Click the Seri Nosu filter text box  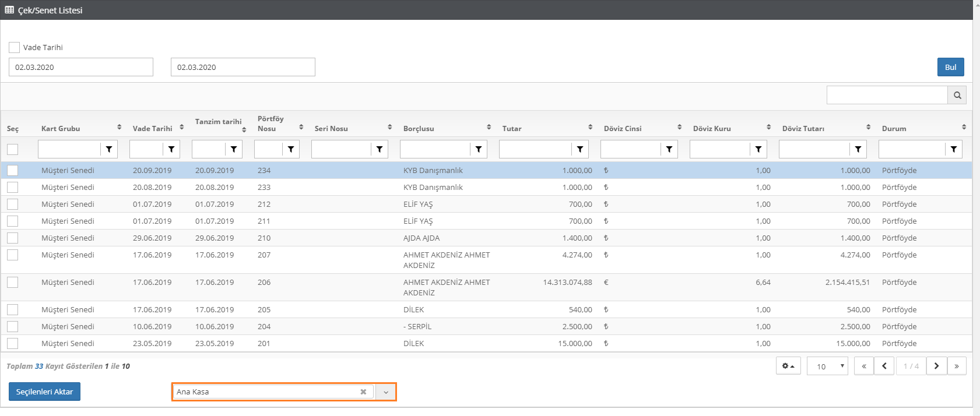point(341,150)
